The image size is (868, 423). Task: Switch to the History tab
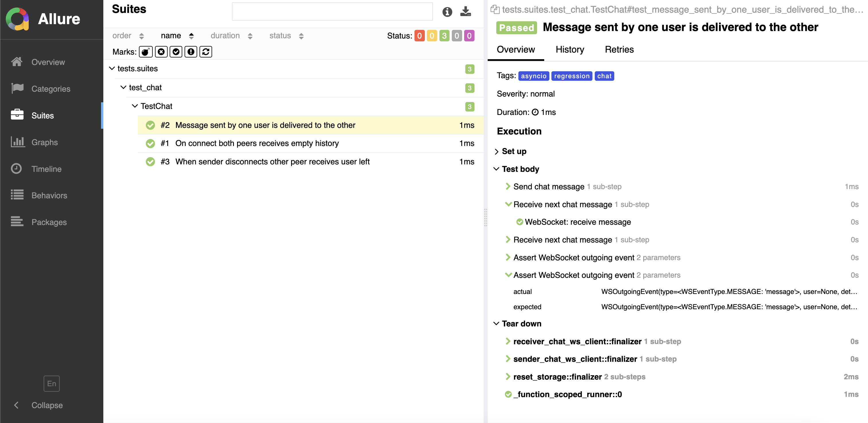coord(570,50)
